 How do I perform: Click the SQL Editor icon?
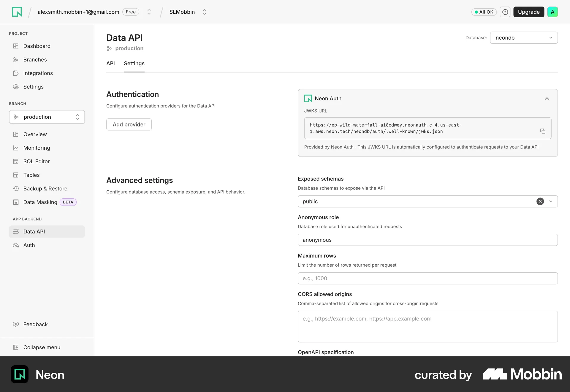coord(16,162)
